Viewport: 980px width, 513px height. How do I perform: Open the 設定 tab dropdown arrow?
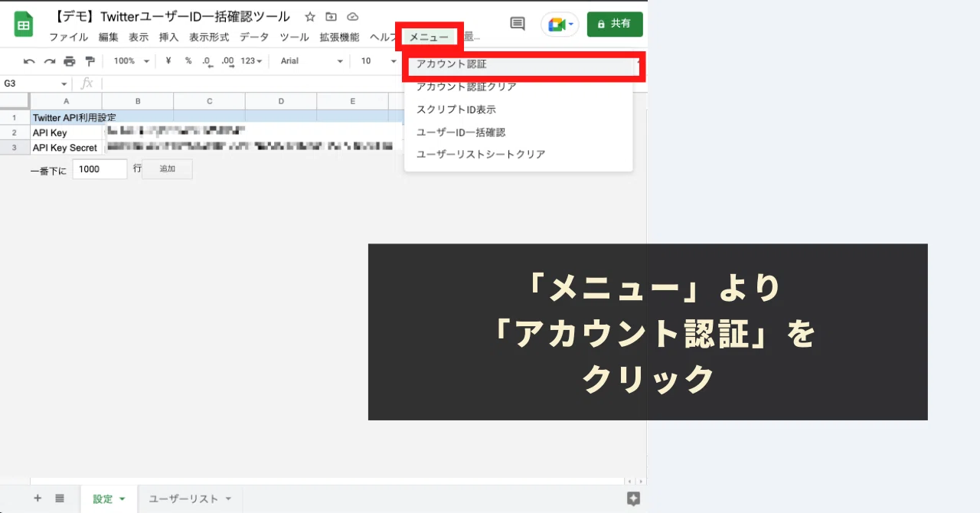click(122, 499)
